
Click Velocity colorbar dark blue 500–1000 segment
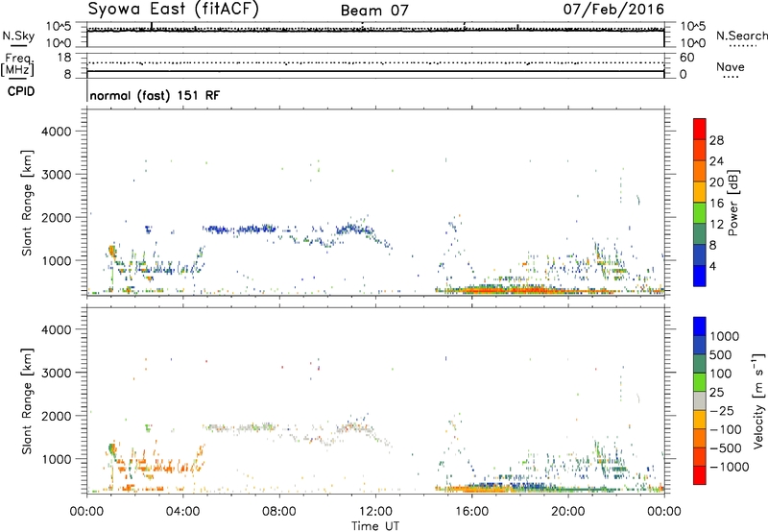tap(700, 345)
